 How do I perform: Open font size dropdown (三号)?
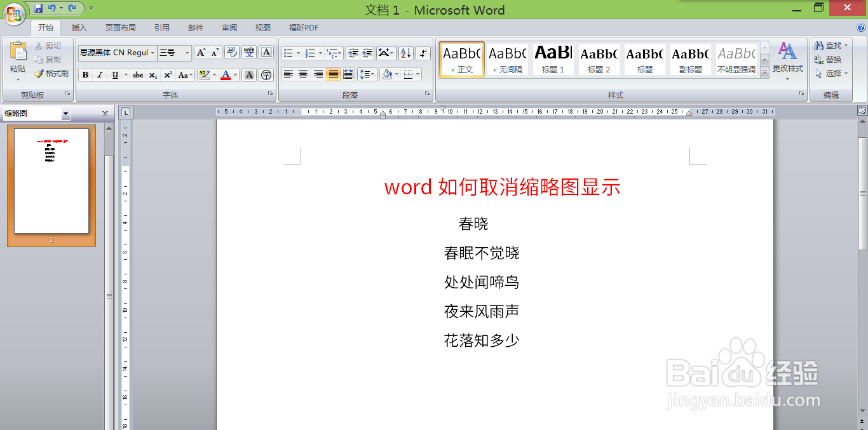187,53
